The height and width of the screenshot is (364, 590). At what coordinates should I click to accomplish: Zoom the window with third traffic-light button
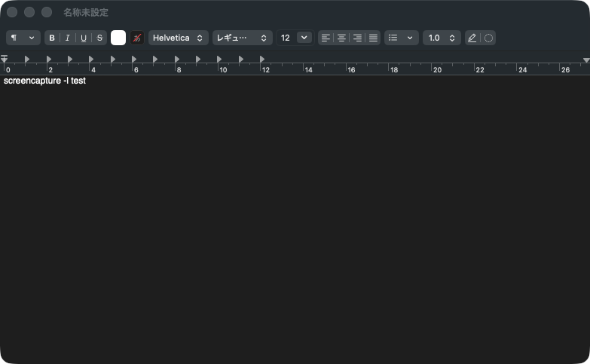pyautogui.click(x=47, y=12)
